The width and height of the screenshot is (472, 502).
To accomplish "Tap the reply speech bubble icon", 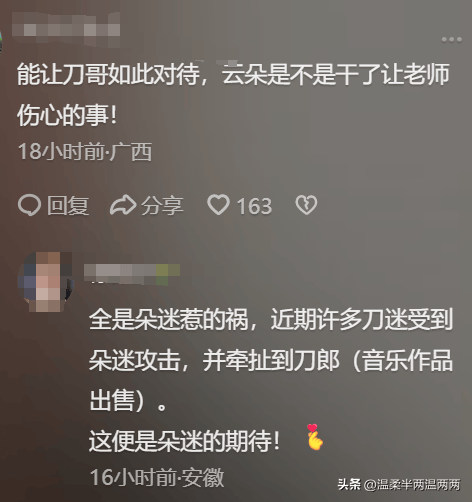I will coord(29,205).
